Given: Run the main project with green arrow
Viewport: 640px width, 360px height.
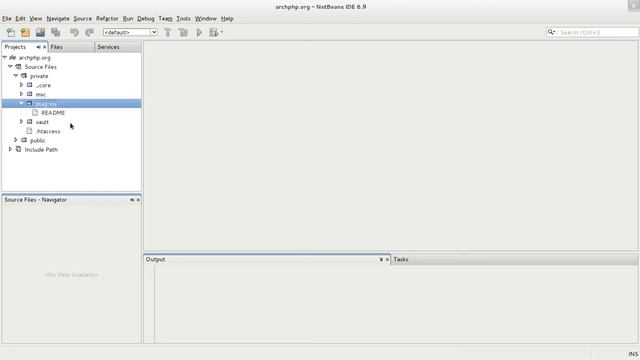Looking at the screenshot, I should pyautogui.click(x=199, y=32).
